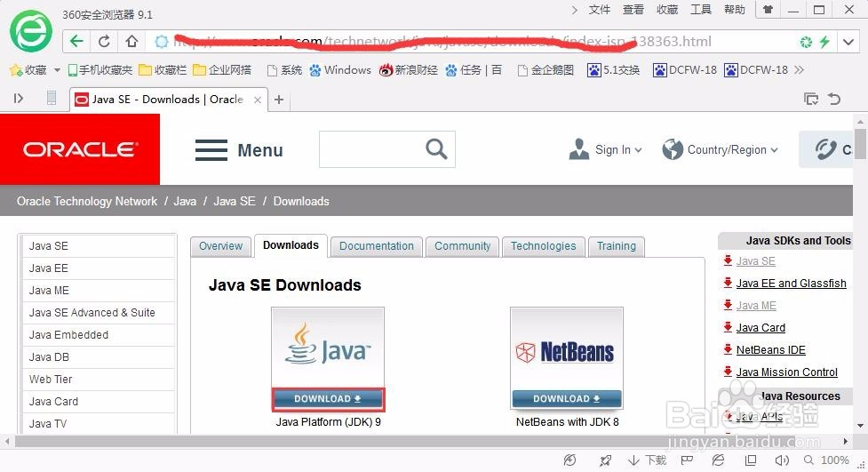Select Java SE Advanced & Suite
Viewport: 868px width, 472px height.
[98, 313]
